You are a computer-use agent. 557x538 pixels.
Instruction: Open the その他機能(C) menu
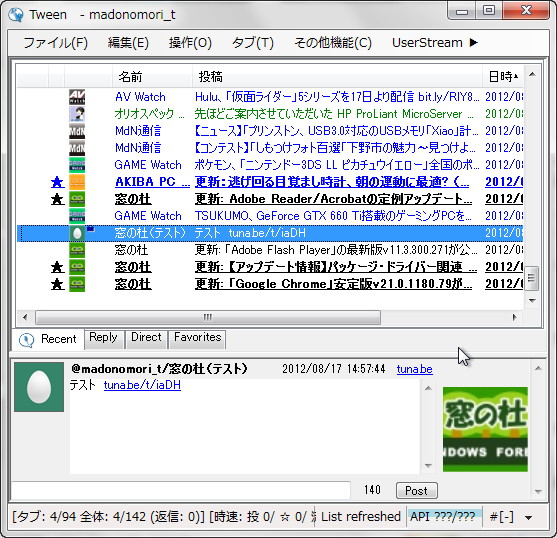[x=333, y=43]
